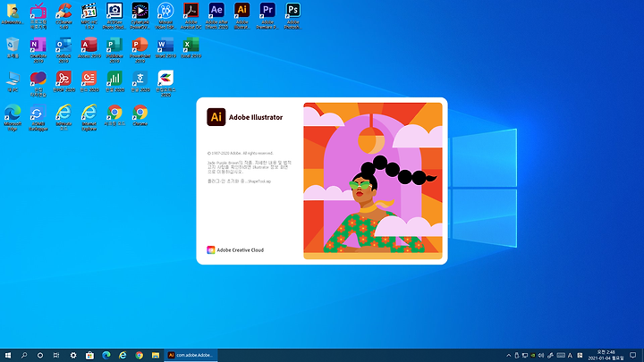Open the Outlook 2019 shortcut

coord(64,49)
